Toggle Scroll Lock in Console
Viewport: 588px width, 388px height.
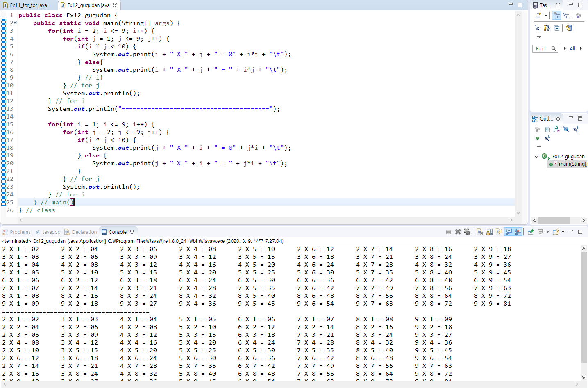pyautogui.click(x=489, y=232)
